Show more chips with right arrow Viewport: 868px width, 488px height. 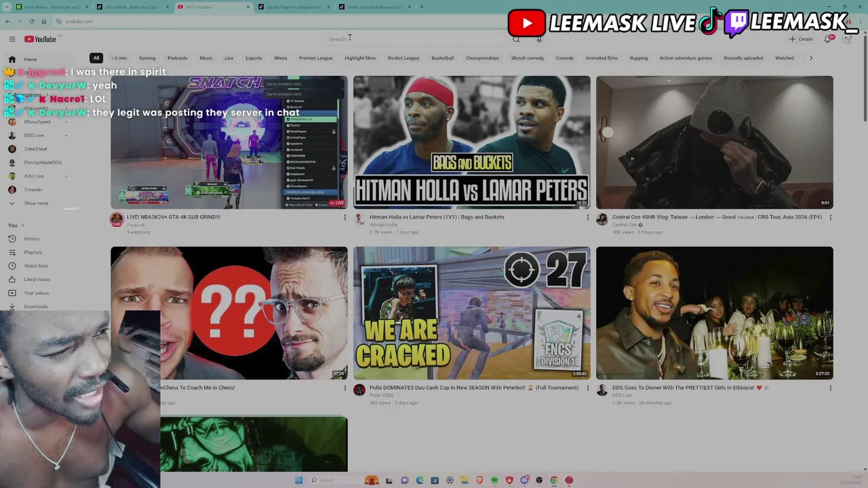tap(811, 58)
